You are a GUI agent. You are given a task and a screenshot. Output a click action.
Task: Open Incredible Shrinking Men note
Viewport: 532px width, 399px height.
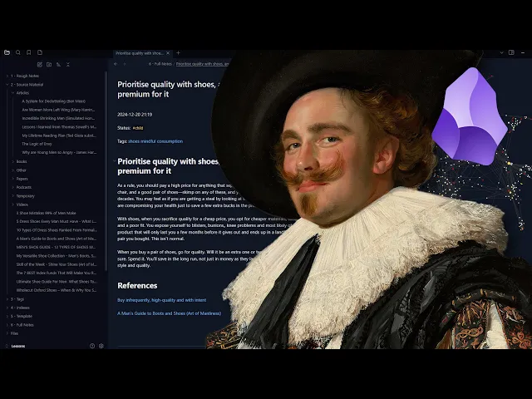[58, 118]
